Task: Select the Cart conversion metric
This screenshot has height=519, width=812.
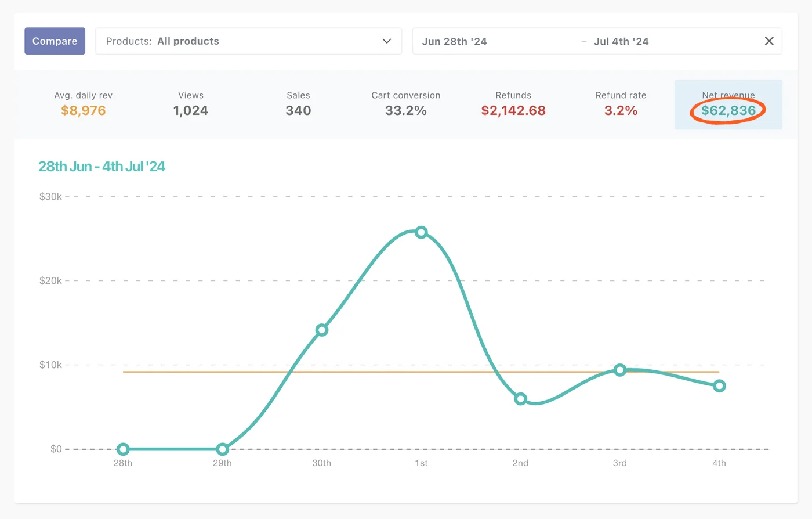Action: (x=406, y=104)
